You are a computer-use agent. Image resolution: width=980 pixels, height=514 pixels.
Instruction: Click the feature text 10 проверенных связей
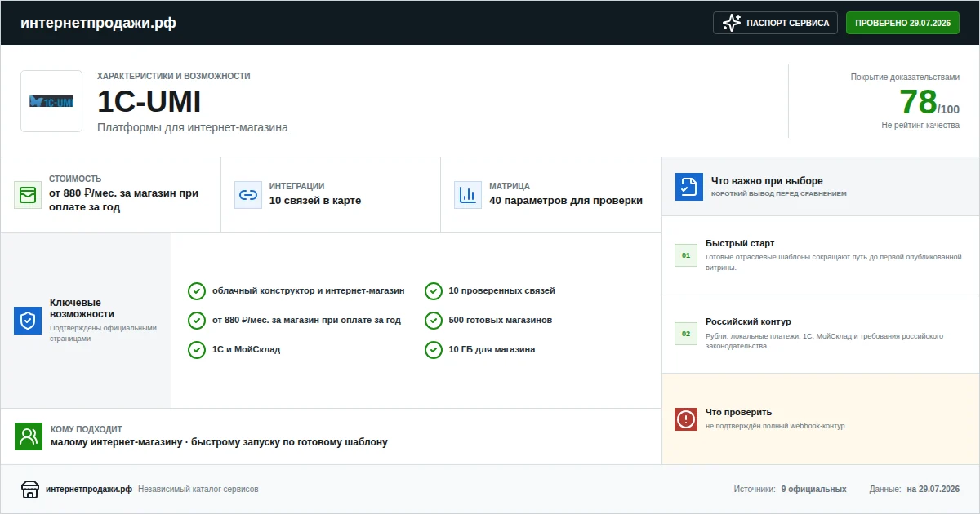click(x=502, y=290)
